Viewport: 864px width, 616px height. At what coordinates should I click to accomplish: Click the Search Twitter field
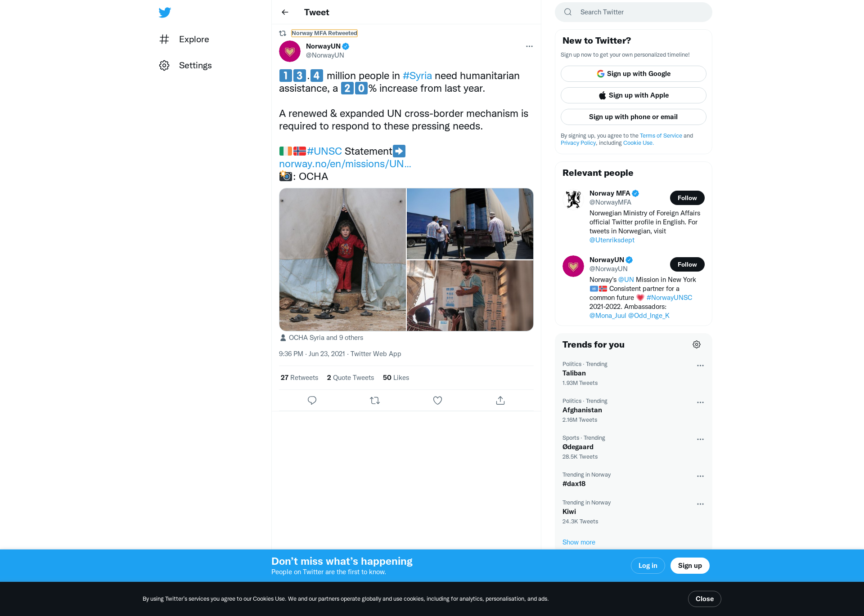point(633,12)
